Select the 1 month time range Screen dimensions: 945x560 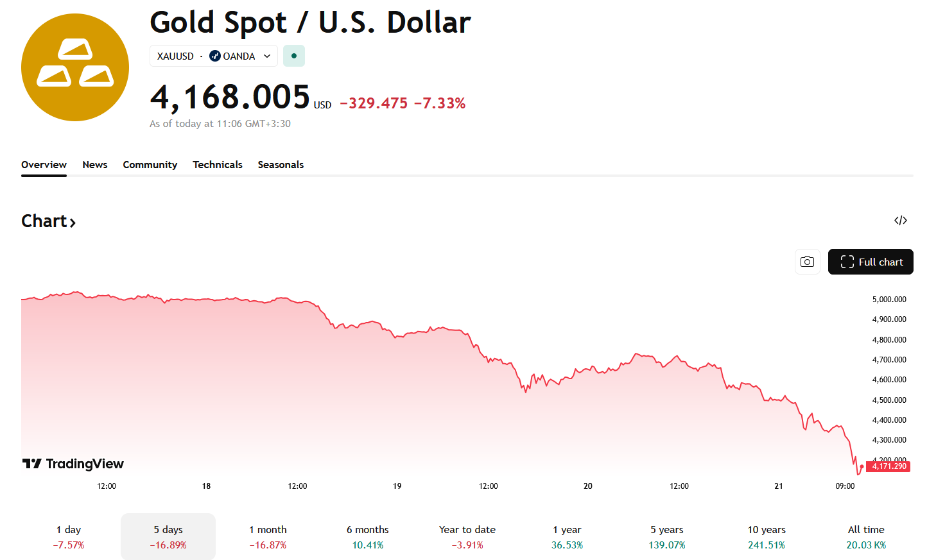pyautogui.click(x=268, y=537)
